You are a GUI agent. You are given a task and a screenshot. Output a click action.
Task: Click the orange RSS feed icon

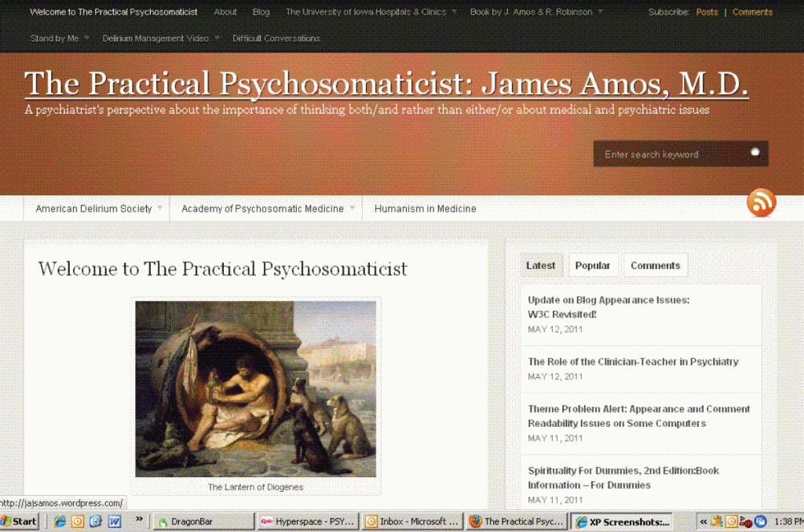[762, 202]
